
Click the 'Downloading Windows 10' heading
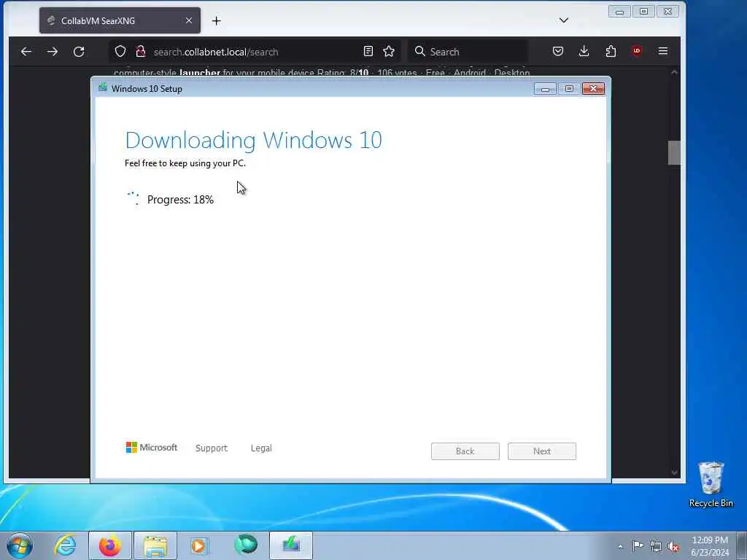click(x=253, y=140)
